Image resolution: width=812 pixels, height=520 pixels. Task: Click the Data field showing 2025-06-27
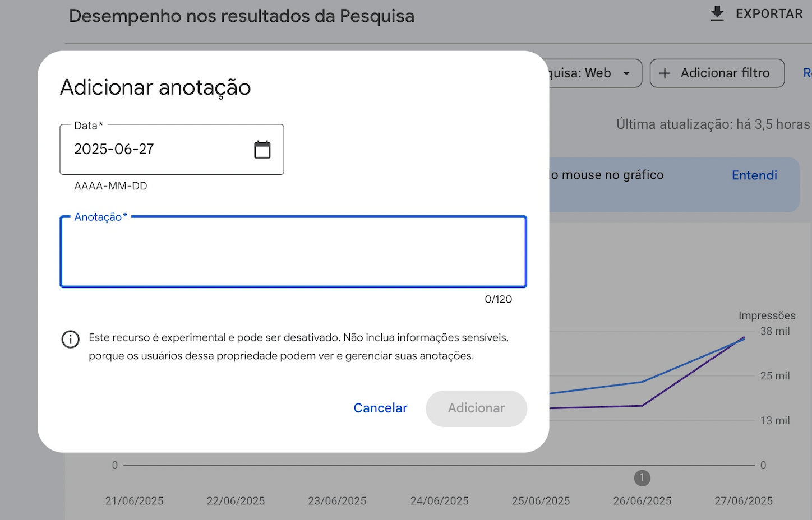tap(157, 150)
